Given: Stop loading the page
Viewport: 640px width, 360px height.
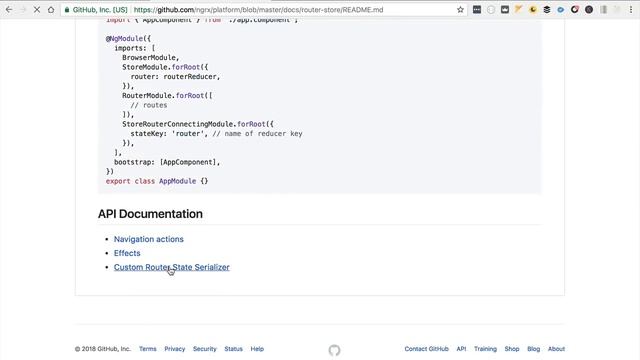Looking at the screenshot, I should 36,9.
